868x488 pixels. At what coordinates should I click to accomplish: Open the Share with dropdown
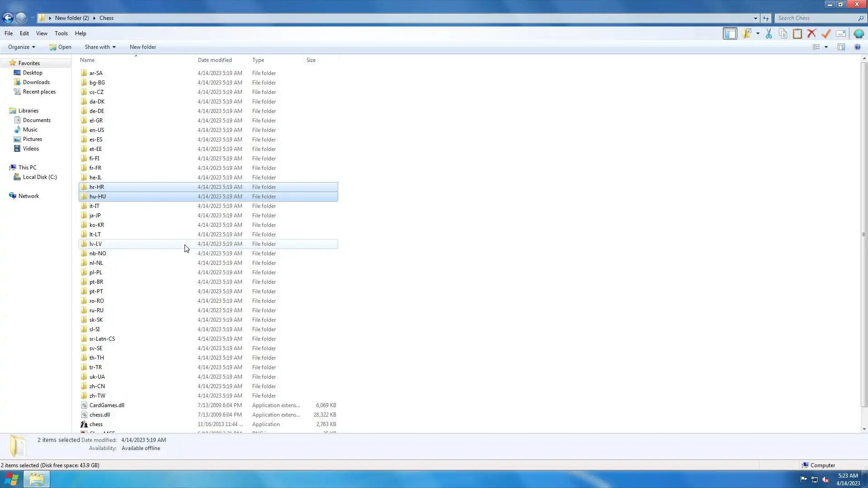pos(100,47)
